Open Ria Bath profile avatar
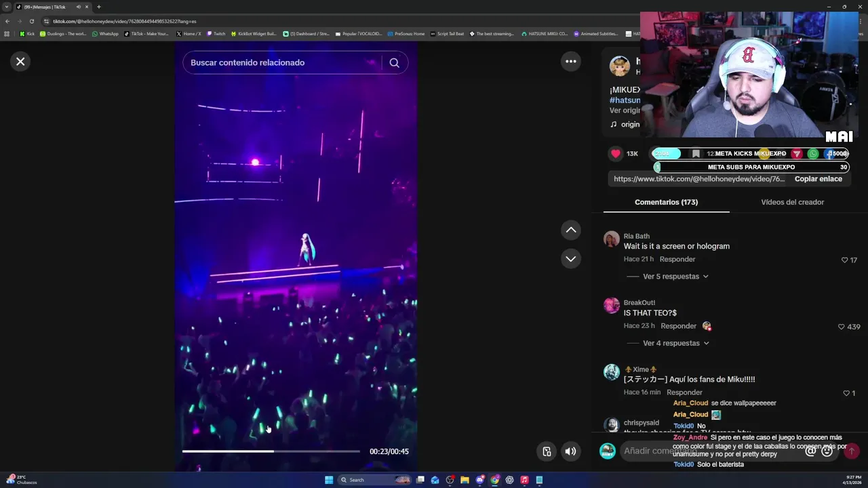Image resolution: width=868 pixels, height=488 pixels. point(612,239)
